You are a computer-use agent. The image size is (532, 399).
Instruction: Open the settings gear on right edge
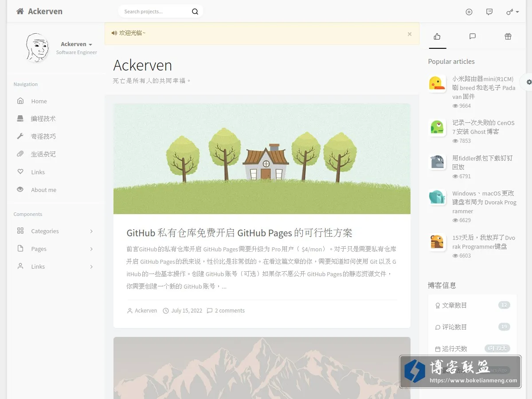529,82
